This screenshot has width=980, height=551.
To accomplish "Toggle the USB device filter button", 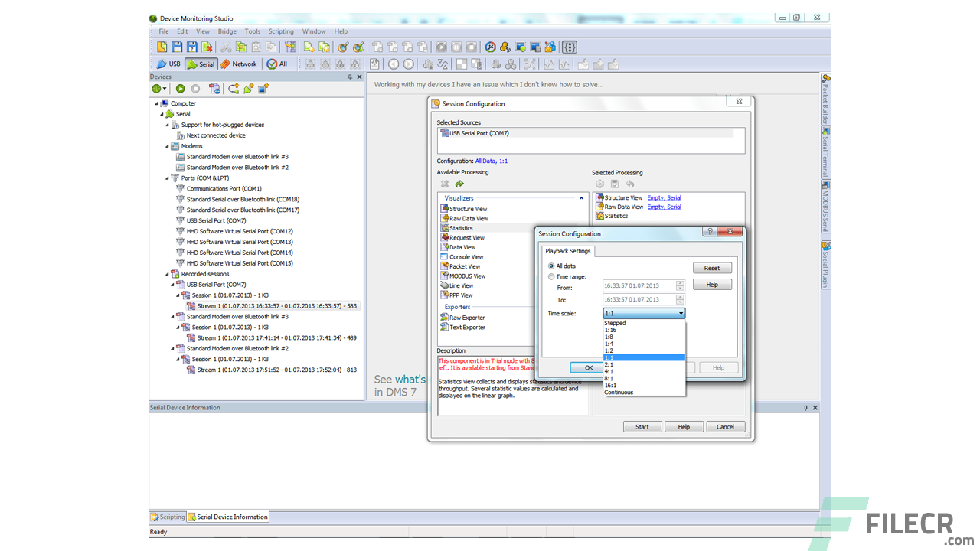I will click(x=168, y=64).
